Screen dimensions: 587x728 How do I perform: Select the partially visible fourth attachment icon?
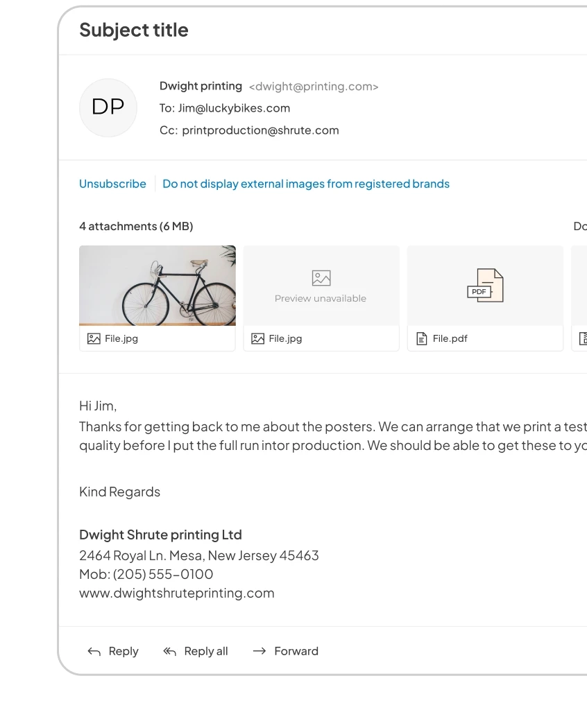point(583,338)
